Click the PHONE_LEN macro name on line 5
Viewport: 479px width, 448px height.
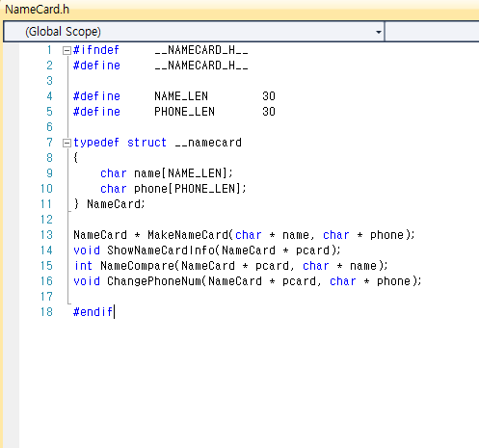[x=184, y=112]
